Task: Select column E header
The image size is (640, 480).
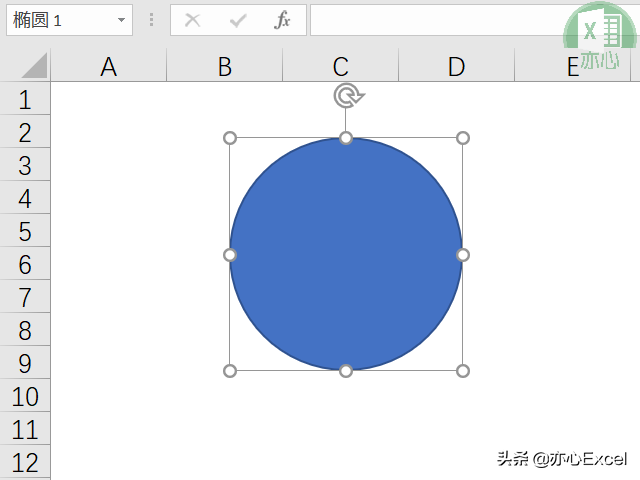Action: 573,66
